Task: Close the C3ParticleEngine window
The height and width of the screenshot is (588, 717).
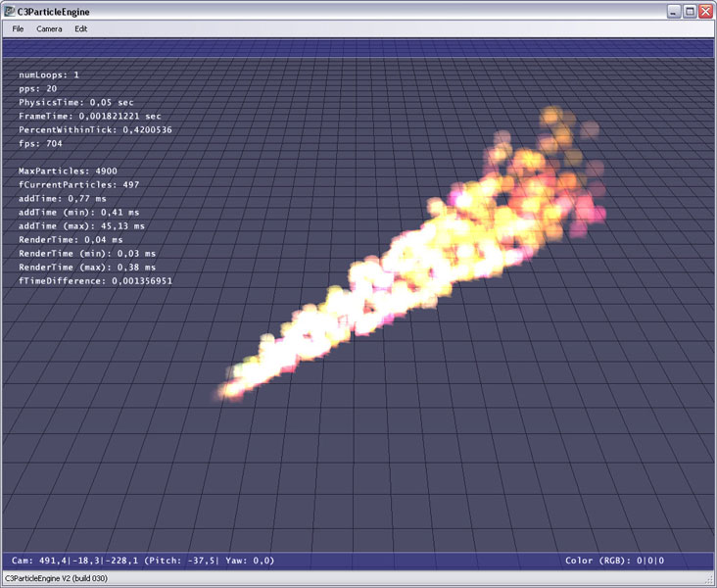Action: pyautogui.click(x=705, y=11)
